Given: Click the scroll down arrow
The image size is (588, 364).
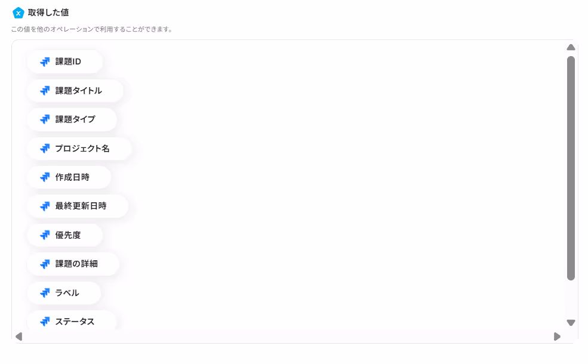Looking at the screenshot, I should point(571,323).
